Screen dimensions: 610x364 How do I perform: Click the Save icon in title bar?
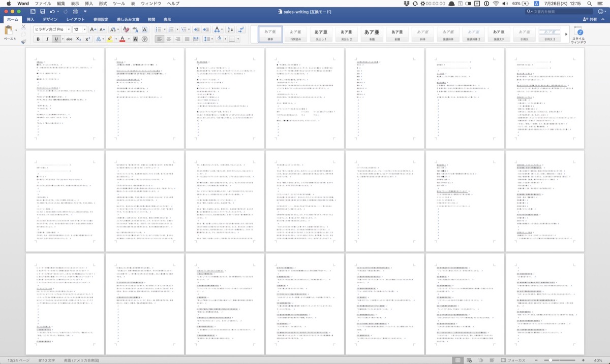(42, 11)
